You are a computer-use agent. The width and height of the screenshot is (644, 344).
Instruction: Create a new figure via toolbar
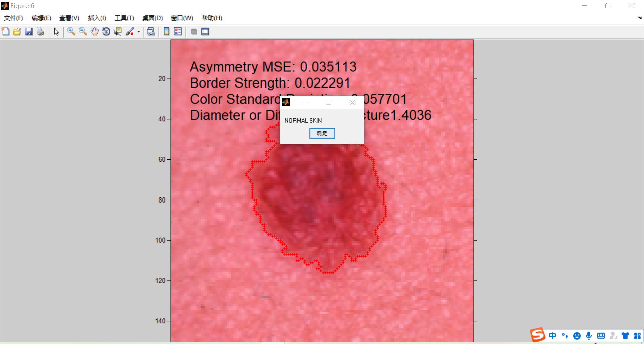(6, 32)
